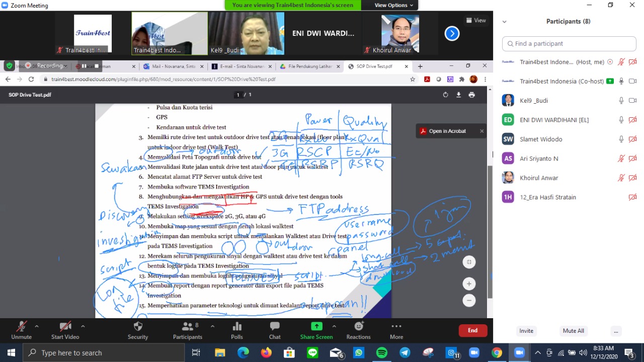Open Zoom from Windows taskbar
This screenshot has height=362, width=644.
point(519,352)
